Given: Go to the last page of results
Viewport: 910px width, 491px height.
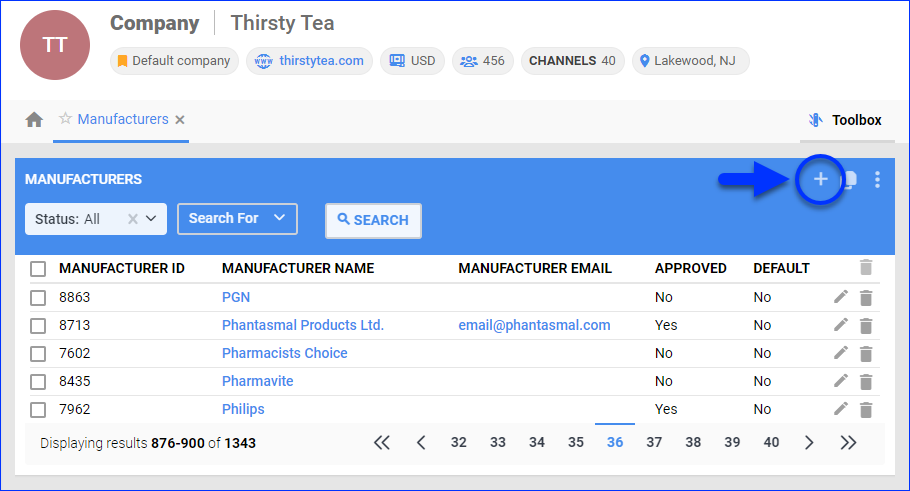Looking at the screenshot, I should tap(848, 442).
